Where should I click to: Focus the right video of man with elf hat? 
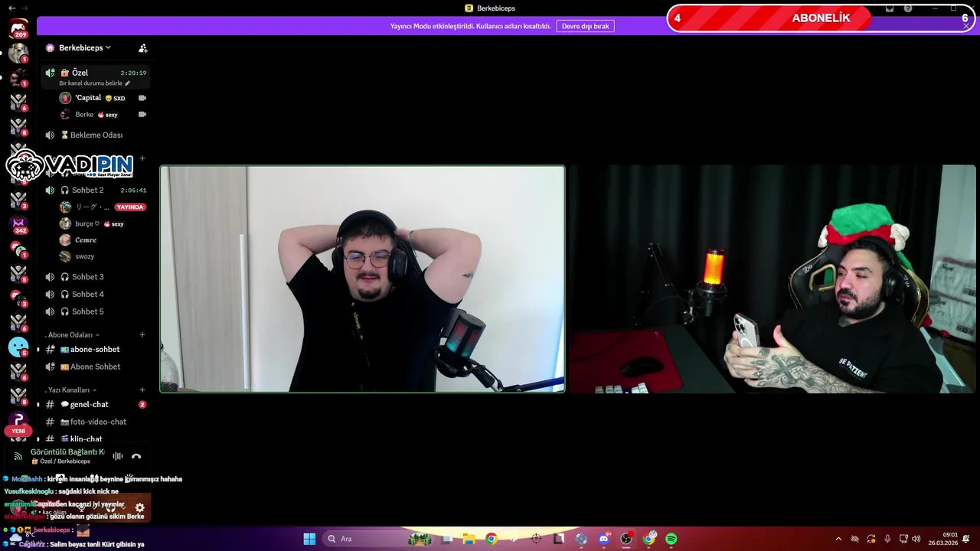[773, 279]
